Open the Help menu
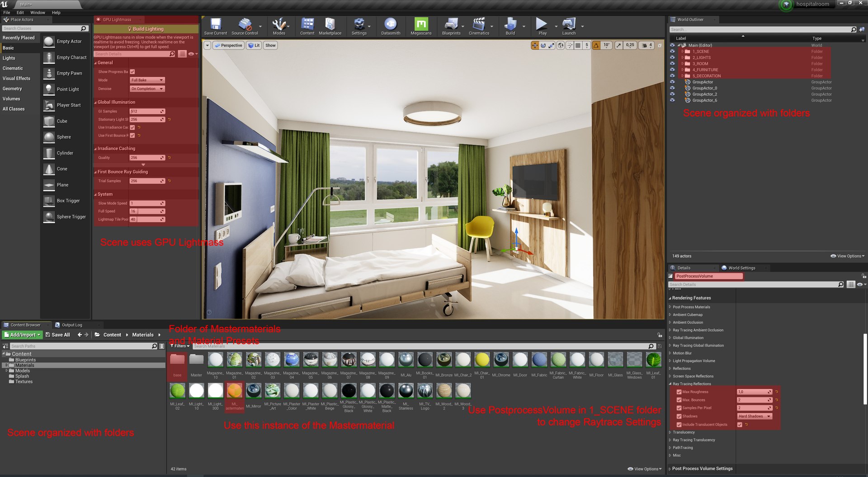This screenshot has width=868, height=477. click(56, 13)
